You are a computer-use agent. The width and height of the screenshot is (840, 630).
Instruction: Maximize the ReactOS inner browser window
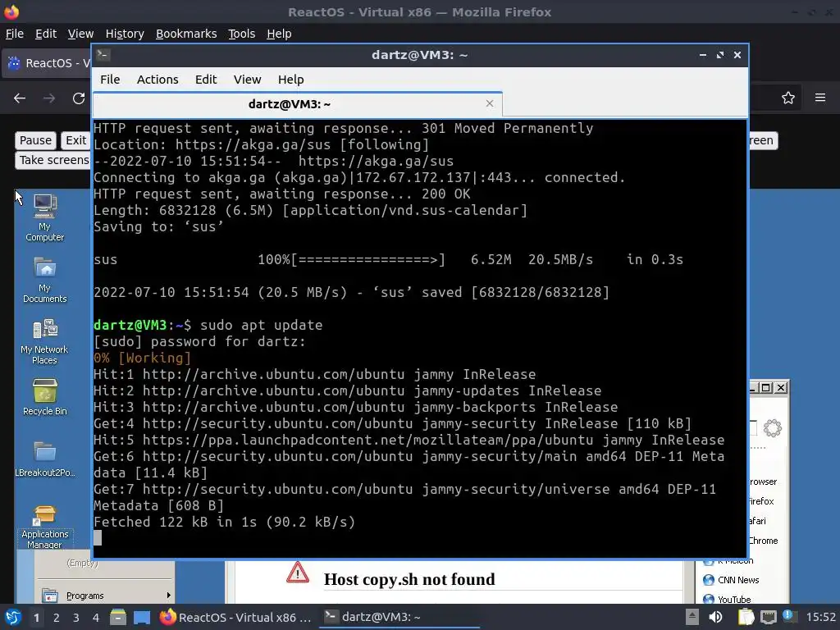pyautogui.click(x=766, y=387)
